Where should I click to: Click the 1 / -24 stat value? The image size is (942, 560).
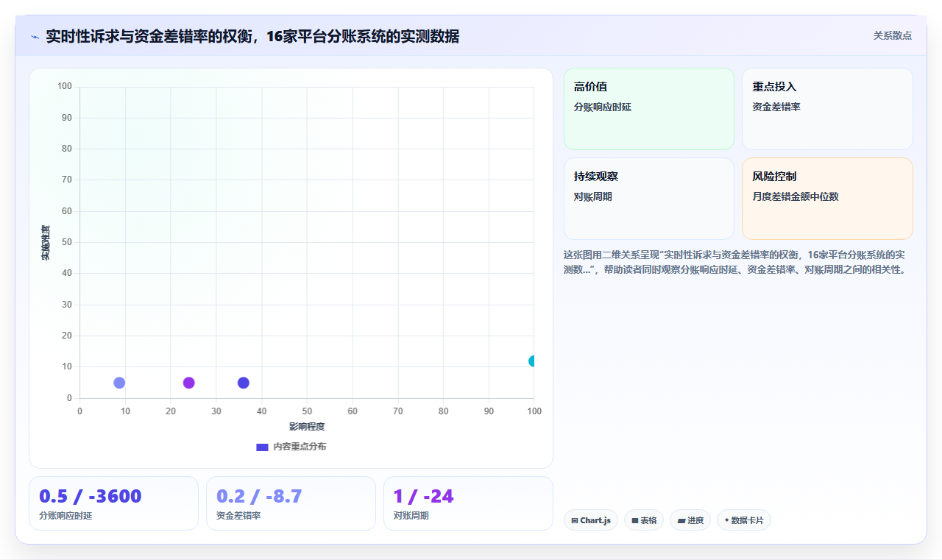[x=424, y=496]
